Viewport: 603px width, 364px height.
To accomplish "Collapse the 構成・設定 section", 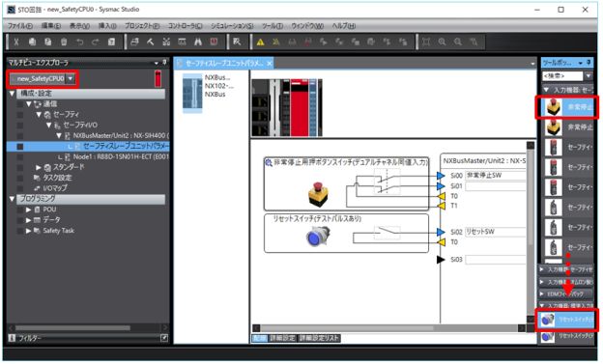I will click(12, 94).
